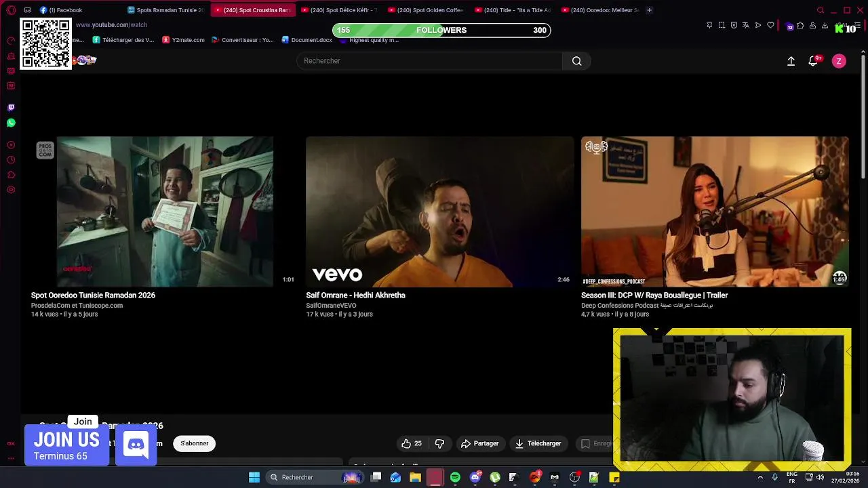The image size is (868, 488).
Task: Open Spot Ooredoo Tunisie Ramadan 2026 thumbnail
Action: tap(165, 211)
